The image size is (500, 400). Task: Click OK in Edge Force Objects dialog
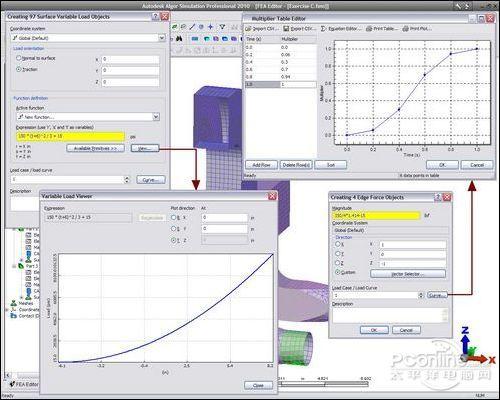tap(374, 330)
